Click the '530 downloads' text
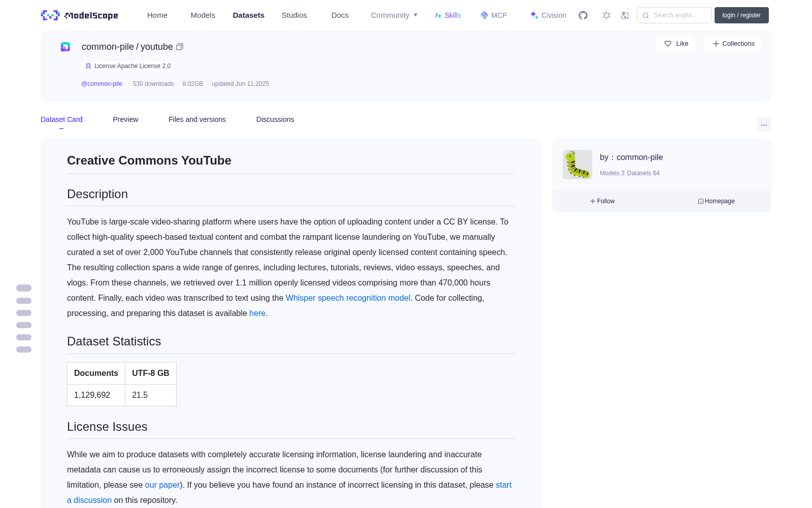812x508 pixels. click(153, 84)
